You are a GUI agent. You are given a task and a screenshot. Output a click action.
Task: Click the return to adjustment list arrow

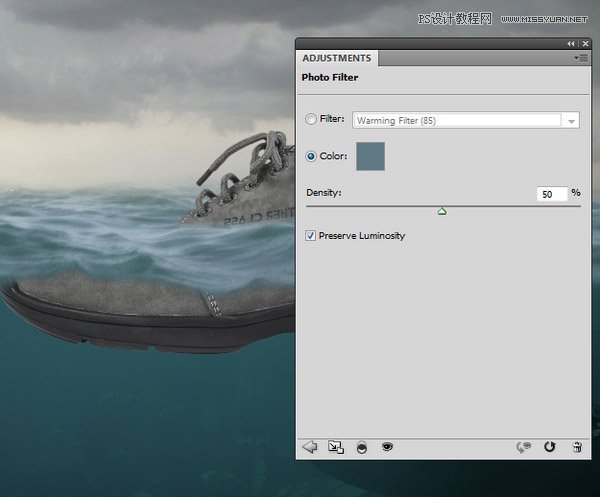pyautogui.click(x=309, y=447)
